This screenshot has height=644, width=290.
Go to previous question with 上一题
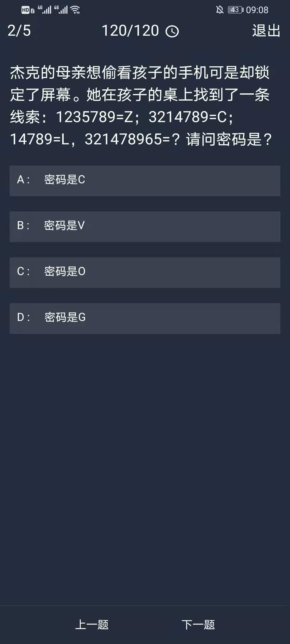coord(92,625)
